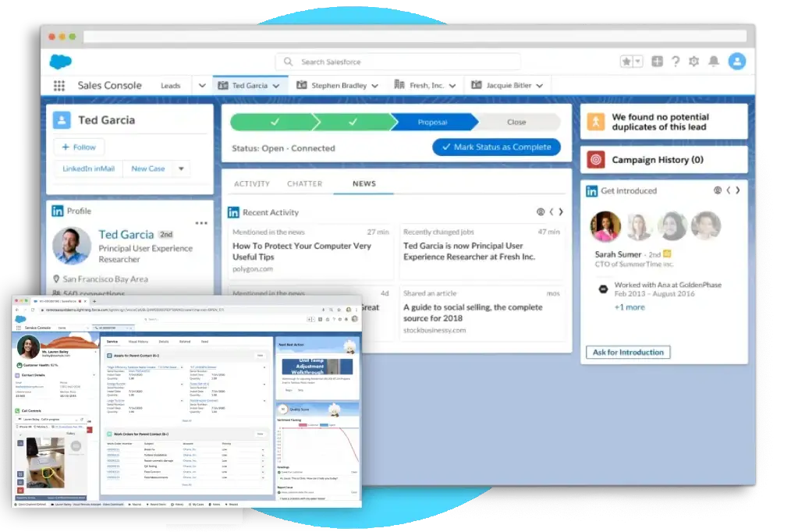Click Ted Garcia's profile photo
The image size is (798, 532).
coord(72,246)
